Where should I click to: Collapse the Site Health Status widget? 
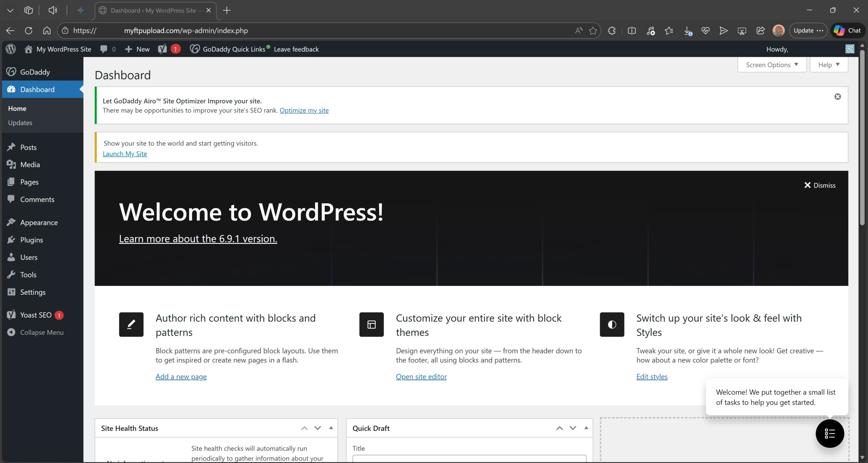331,428
